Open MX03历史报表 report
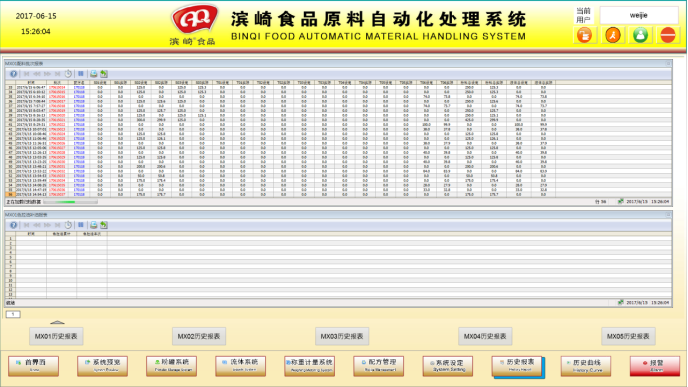This screenshot has width=688, height=387. pyautogui.click(x=342, y=336)
